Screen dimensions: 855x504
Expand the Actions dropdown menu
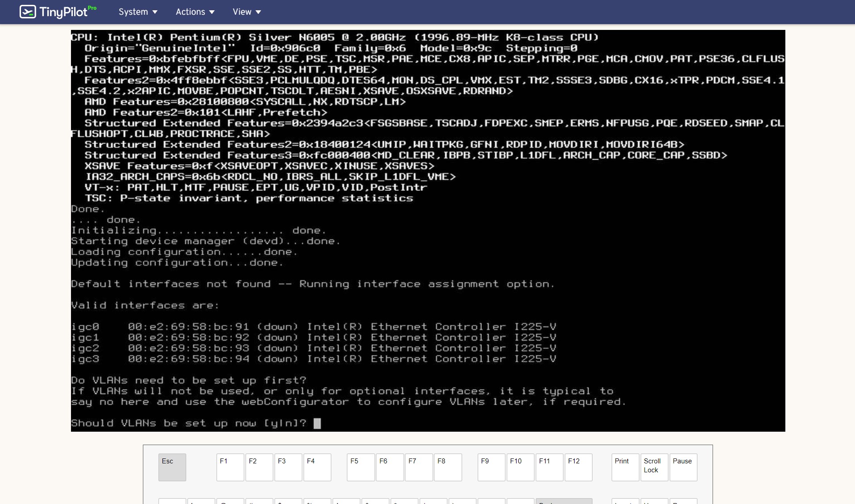tap(195, 12)
